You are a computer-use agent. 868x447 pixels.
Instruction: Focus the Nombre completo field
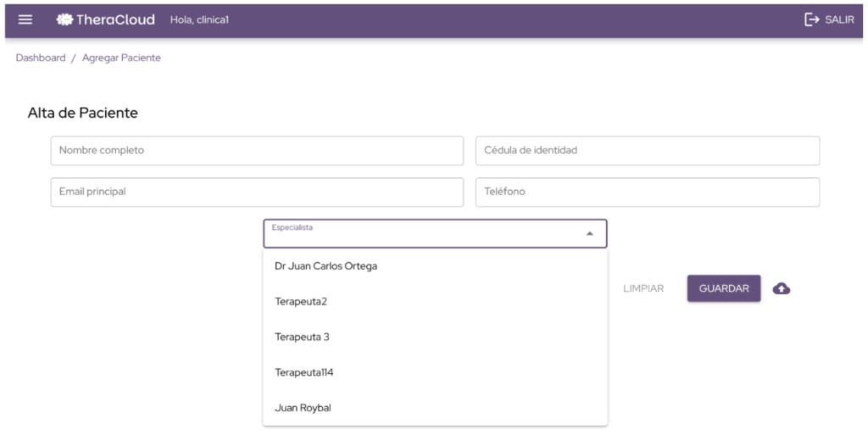[x=257, y=150]
